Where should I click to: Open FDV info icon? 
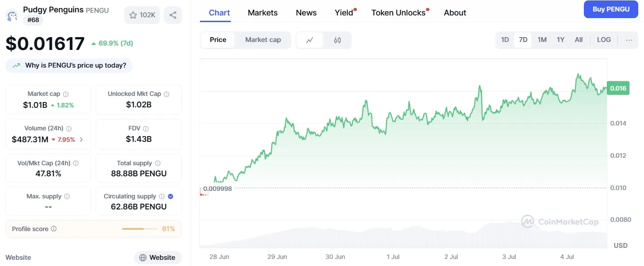pyautogui.click(x=146, y=129)
